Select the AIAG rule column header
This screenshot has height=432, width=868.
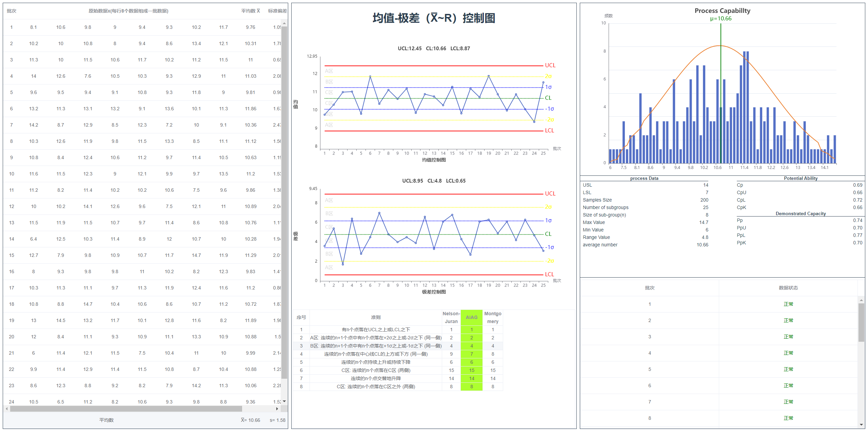(x=471, y=317)
